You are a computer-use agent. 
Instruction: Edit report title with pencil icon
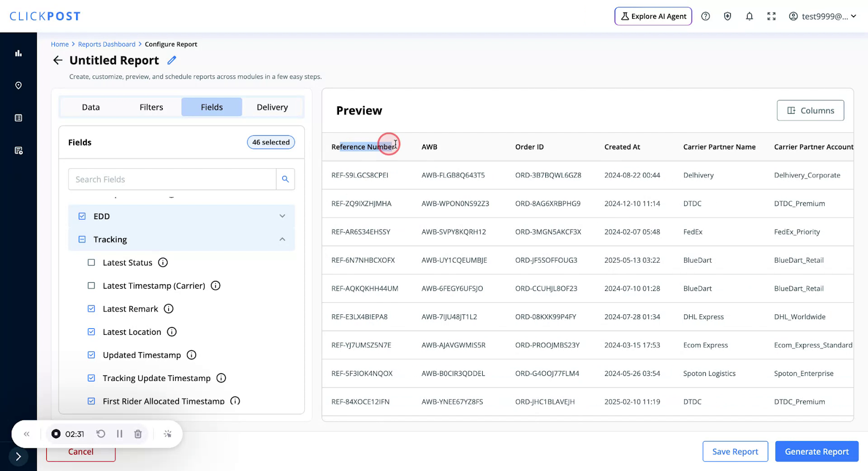[x=172, y=60]
